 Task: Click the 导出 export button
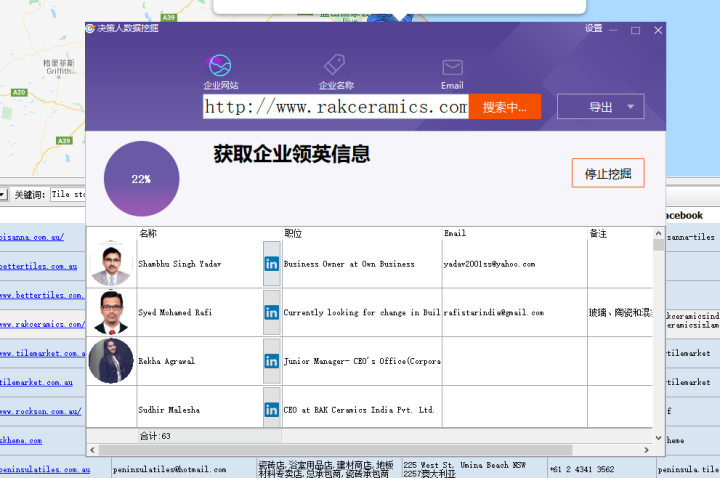pyautogui.click(x=601, y=107)
